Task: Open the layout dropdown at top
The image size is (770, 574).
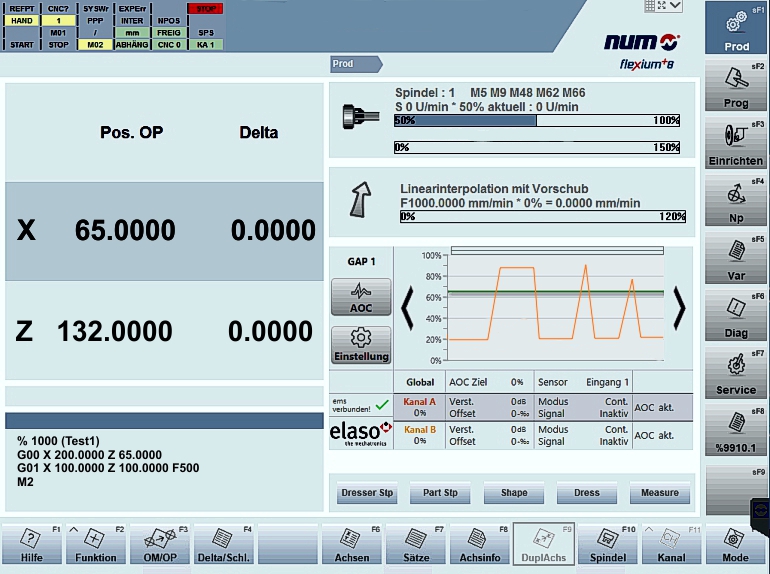Action: (x=664, y=6)
